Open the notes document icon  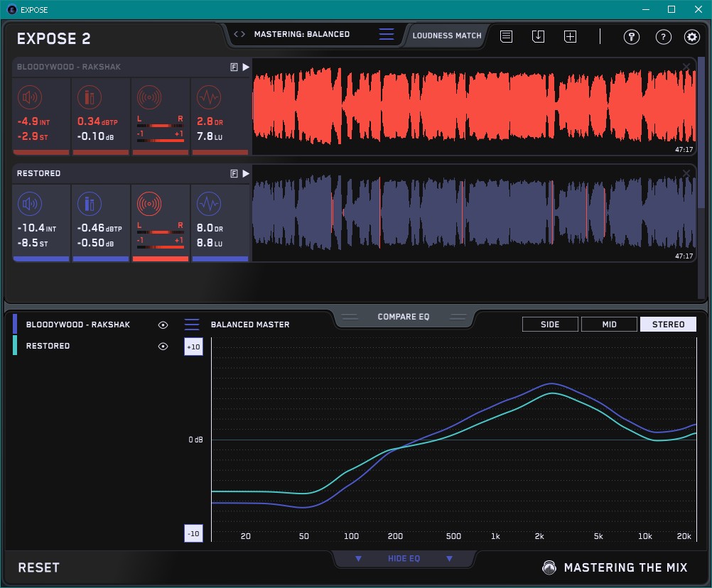506,36
